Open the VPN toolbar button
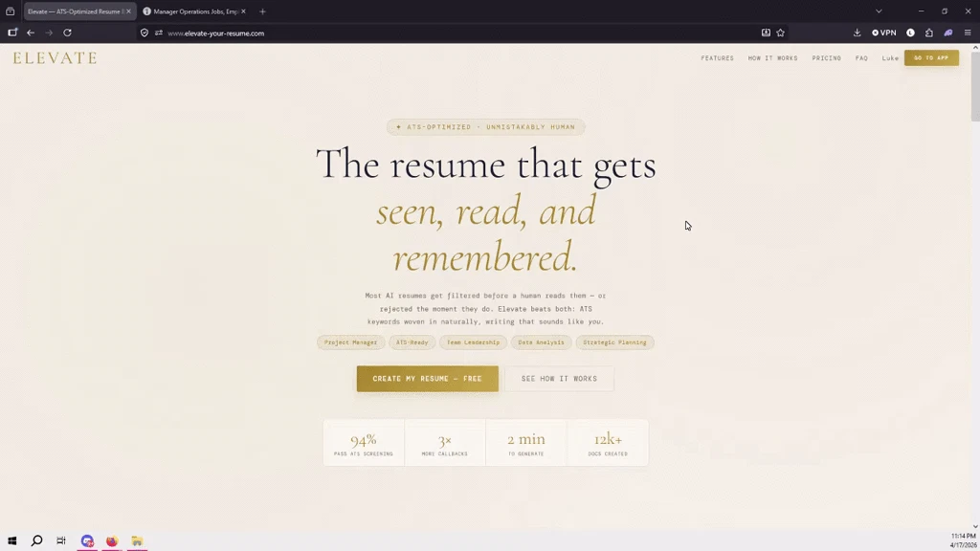 tap(883, 33)
